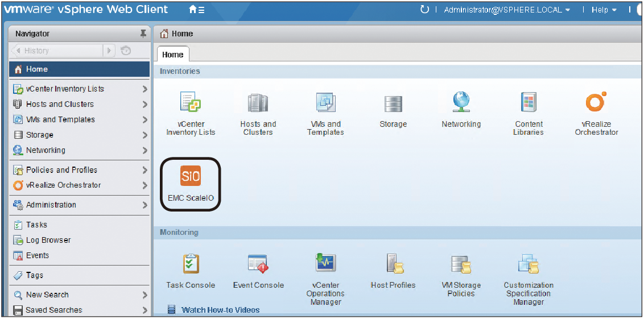This screenshot has width=644, height=319.
Task: Expand the vCenter Inventory Lists chevron in Navigator
Action: [x=145, y=89]
